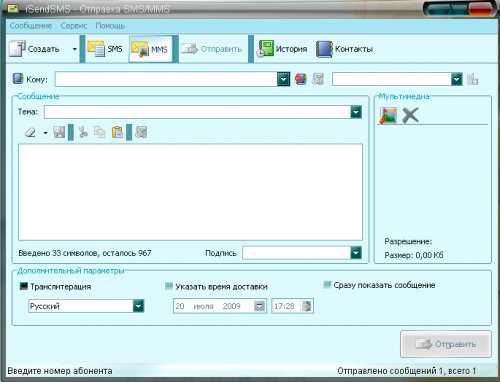Click inside the message text area

pyautogui.click(x=190, y=192)
